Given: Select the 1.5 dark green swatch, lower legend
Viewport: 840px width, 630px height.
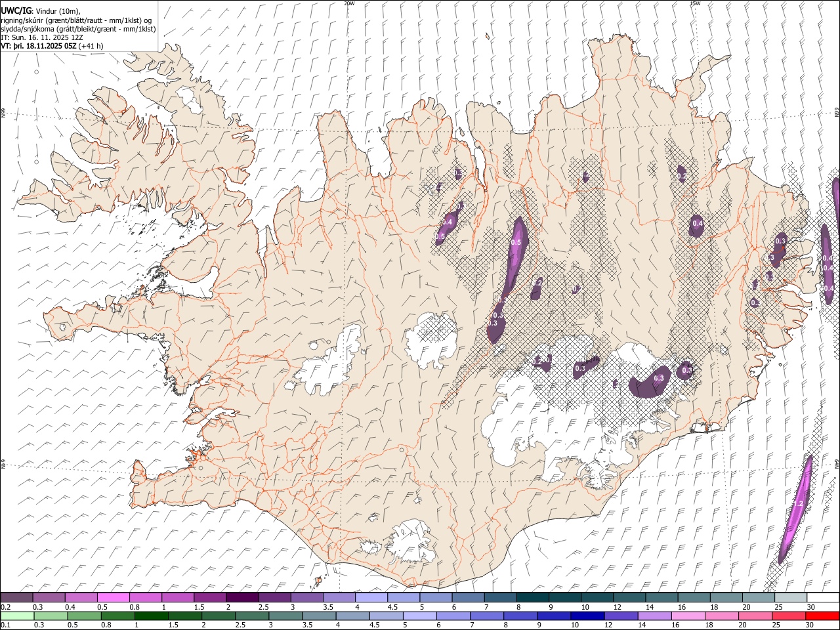Looking at the screenshot, I should (x=184, y=616).
